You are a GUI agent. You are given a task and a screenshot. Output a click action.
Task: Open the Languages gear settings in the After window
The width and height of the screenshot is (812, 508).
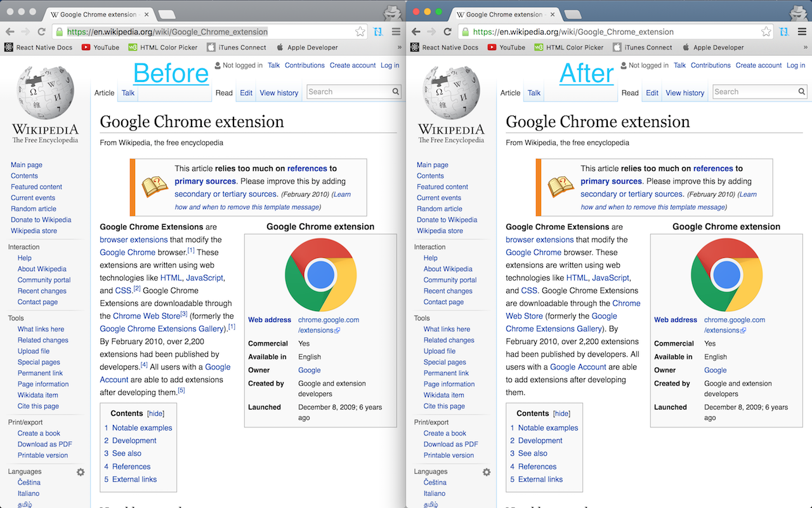[x=487, y=472]
